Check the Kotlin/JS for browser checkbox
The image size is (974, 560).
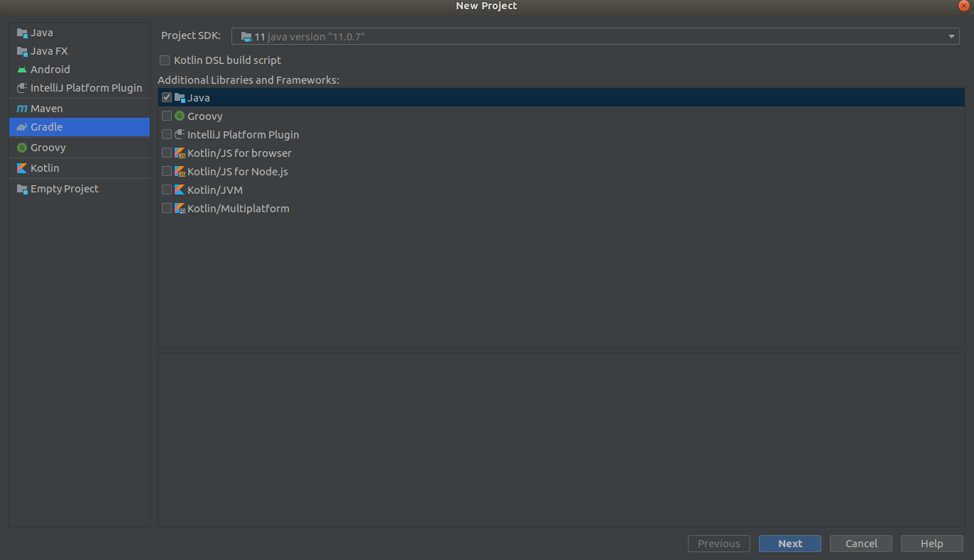(167, 153)
